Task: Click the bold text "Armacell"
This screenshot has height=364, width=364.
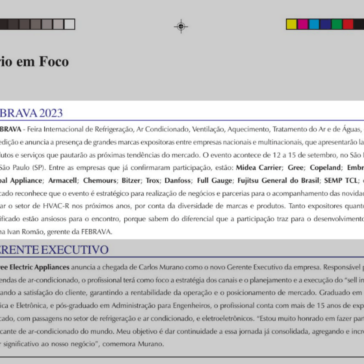Action: 63,181
